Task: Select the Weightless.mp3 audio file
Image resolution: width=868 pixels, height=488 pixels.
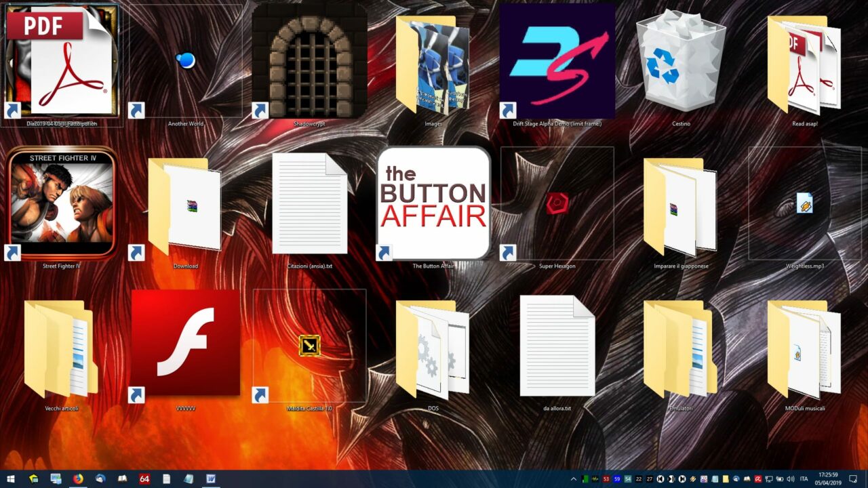Action: 804,203
